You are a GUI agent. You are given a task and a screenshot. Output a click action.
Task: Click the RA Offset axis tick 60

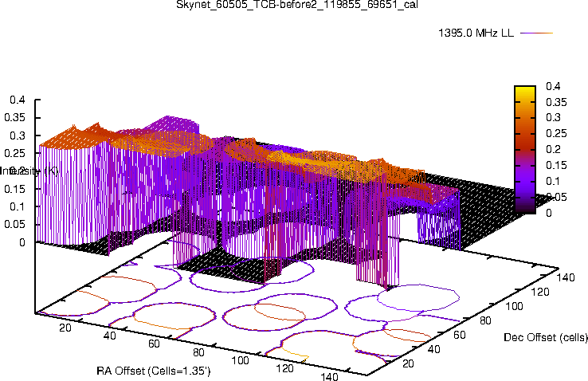pos(154,344)
